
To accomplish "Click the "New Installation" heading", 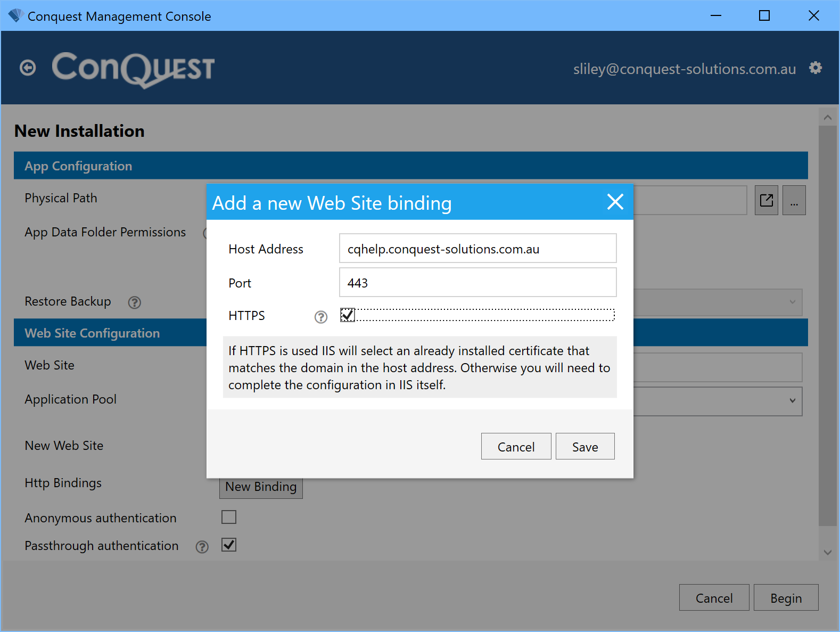I will 79,131.
